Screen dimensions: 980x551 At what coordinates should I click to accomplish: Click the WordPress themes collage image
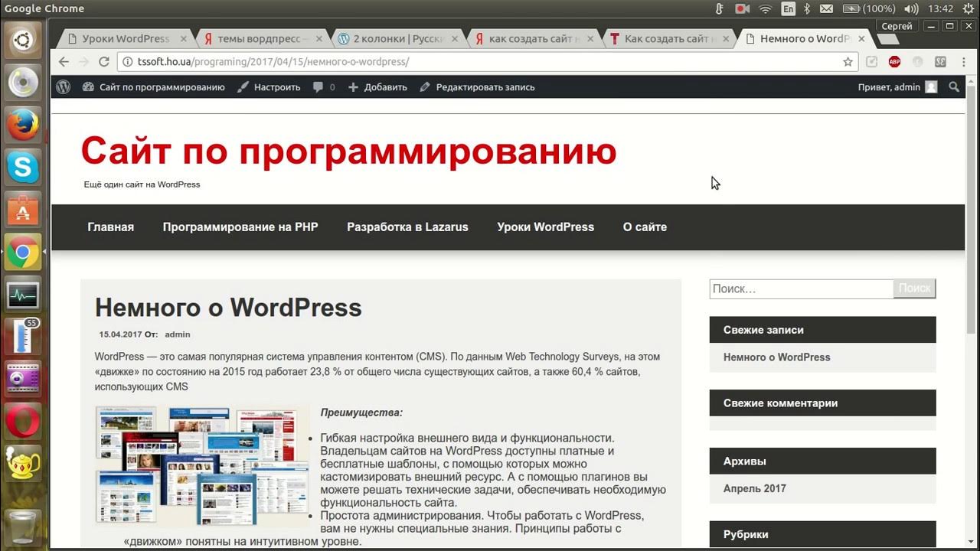(x=202, y=465)
